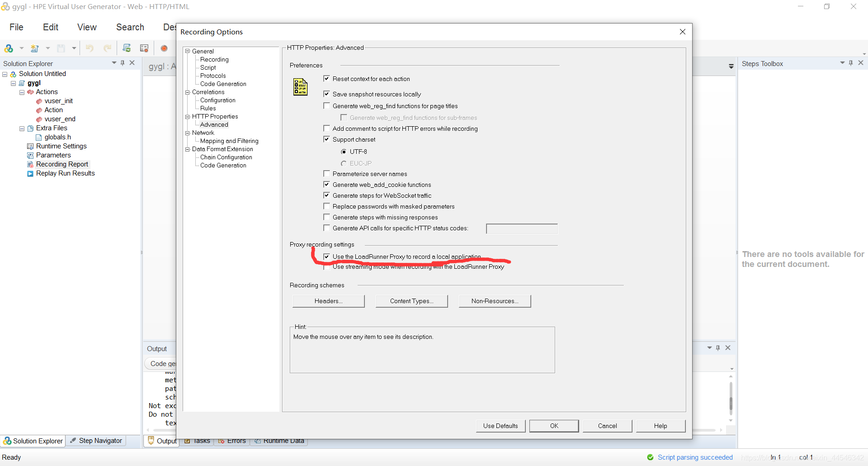
Task: Click the vuser_end action icon
Action: tap(39, 119)
